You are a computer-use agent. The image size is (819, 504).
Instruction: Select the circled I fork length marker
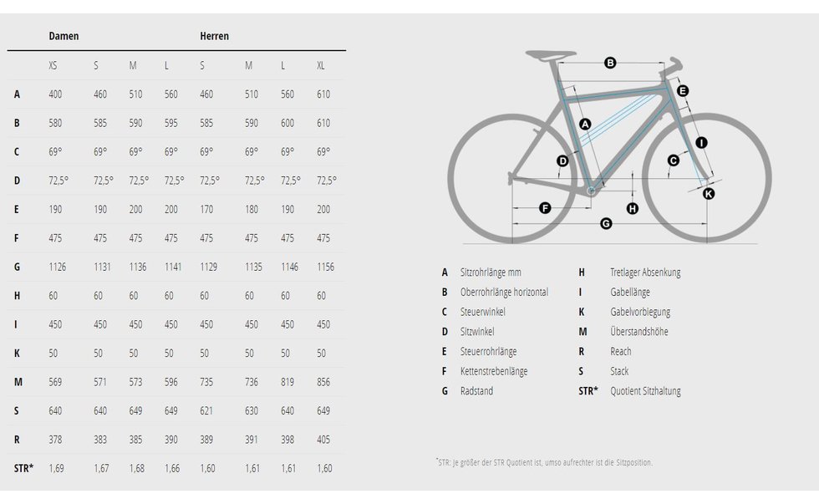coord(701,143)
